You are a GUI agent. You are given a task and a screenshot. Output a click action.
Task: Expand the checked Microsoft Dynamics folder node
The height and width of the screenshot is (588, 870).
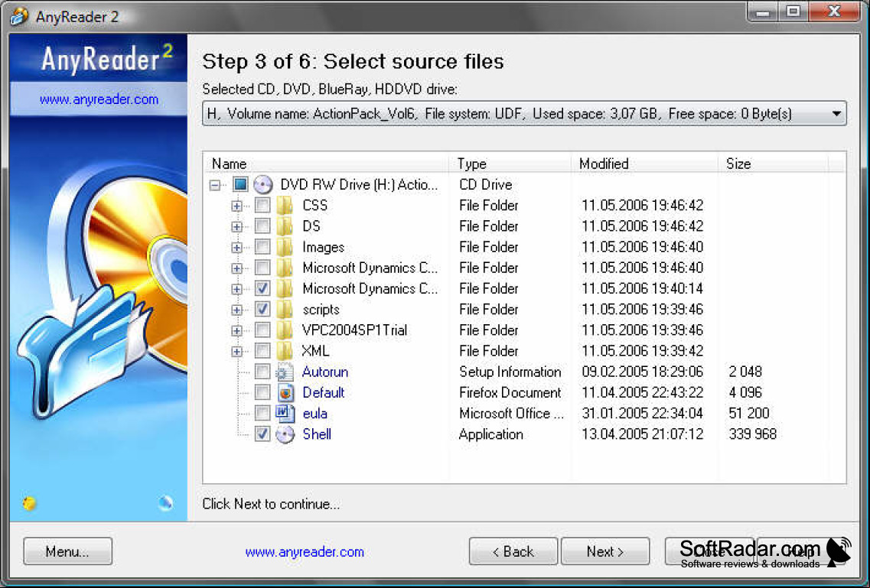(237, 289)
